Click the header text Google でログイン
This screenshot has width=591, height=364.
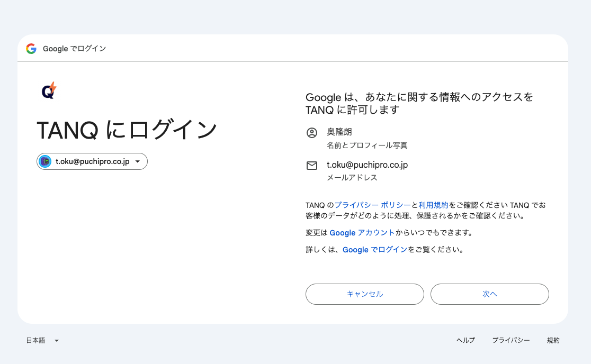[74, 49]
